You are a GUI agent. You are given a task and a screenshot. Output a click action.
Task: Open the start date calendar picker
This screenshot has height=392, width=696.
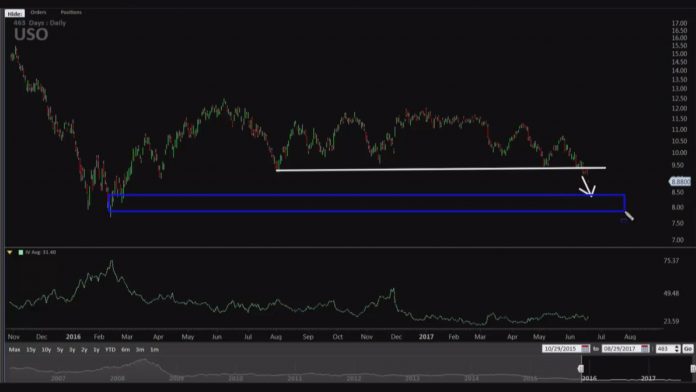tap(585, 349)
